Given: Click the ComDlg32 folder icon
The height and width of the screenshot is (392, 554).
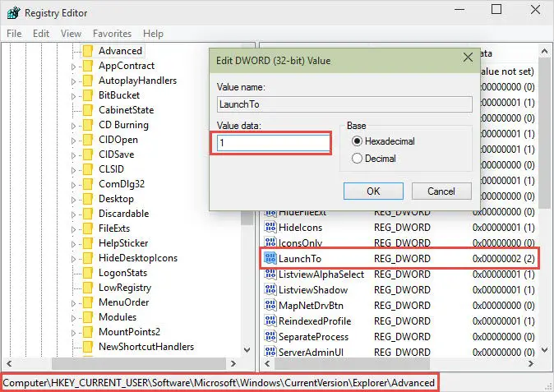Looking at the screenshot, I should tap(88, 184).
